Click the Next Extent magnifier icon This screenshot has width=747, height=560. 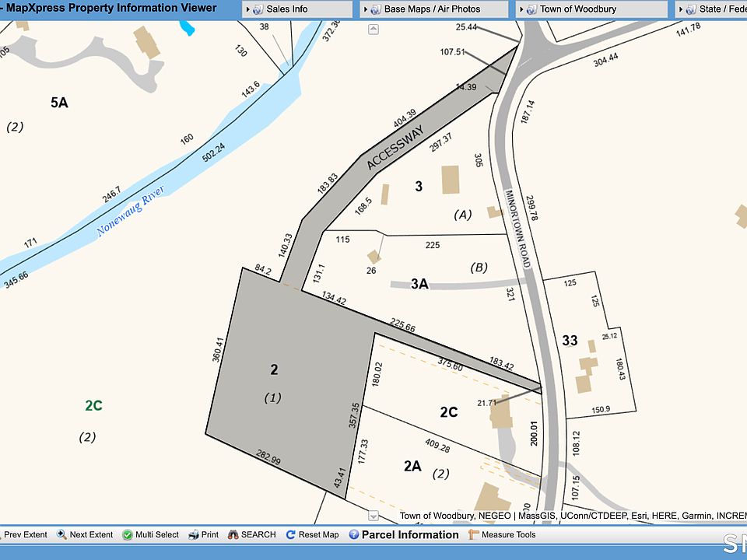click(x=61, y=535)
